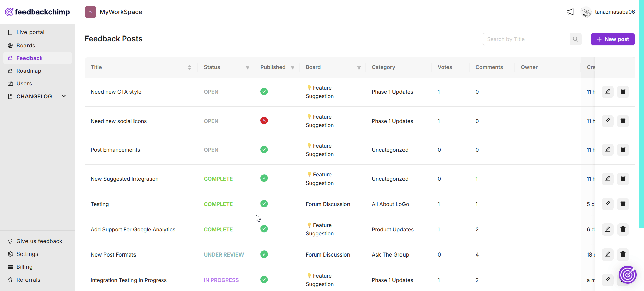The height and width of the screenshot is (291, 644).
Task: Edit the Integration Testing in Progress post
Action: 608,280
